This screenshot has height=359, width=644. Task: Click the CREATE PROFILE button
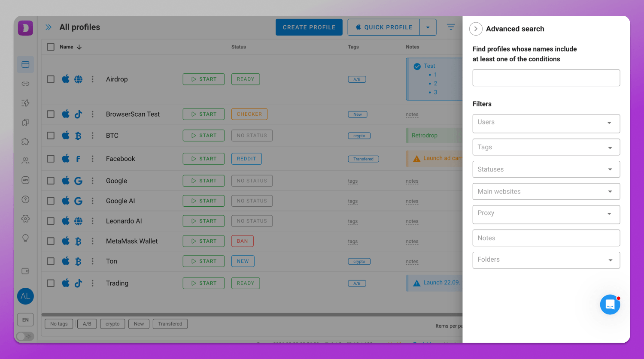click(x=309, y=27)
